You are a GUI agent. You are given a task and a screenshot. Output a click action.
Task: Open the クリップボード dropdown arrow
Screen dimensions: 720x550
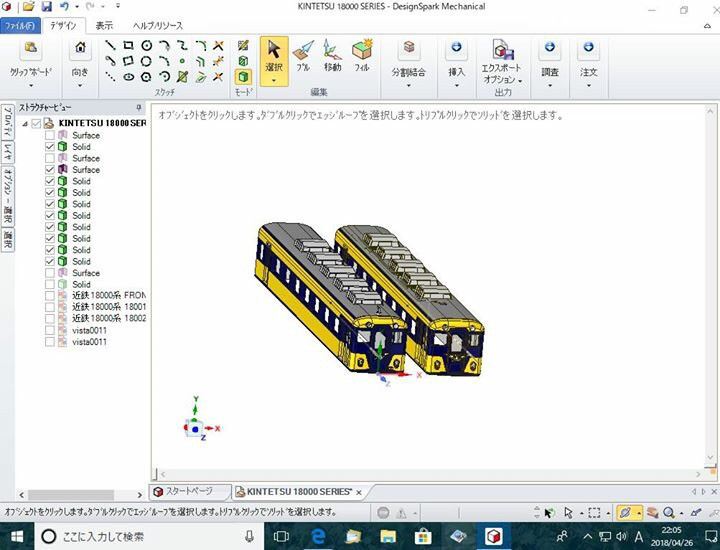point(31,85)
